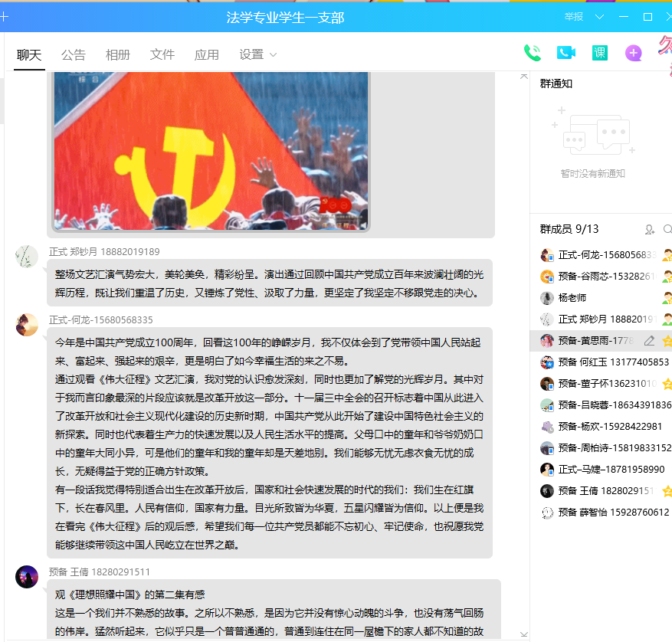Open the 文件 tab
Image resolution: width=672 pixels, height=642 pixels.
coord(162,54)
